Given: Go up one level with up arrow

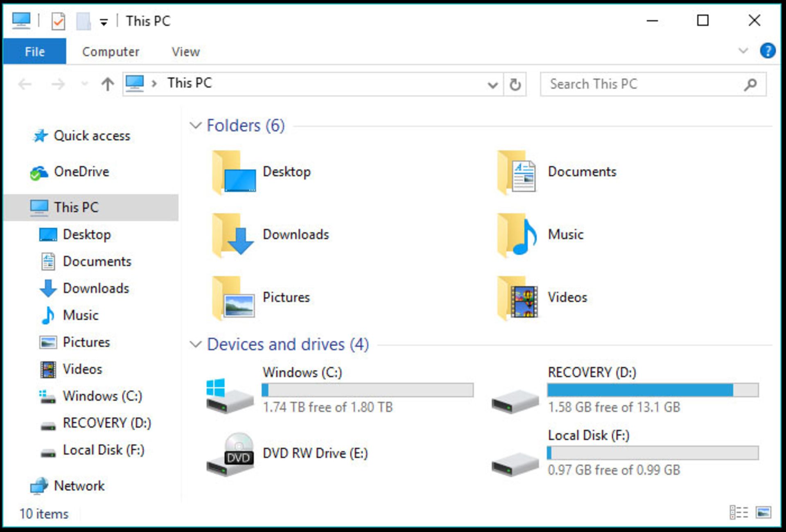Looking at the screenshot, I should (108, 84).
